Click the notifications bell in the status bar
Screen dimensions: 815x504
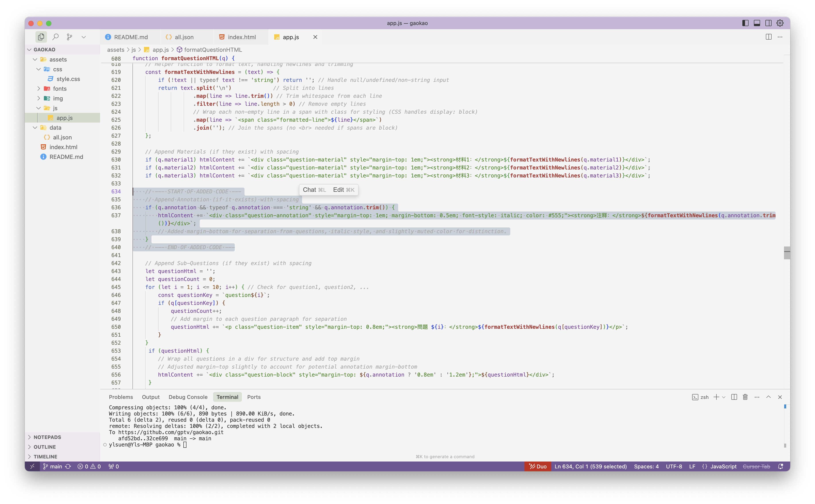781,466
